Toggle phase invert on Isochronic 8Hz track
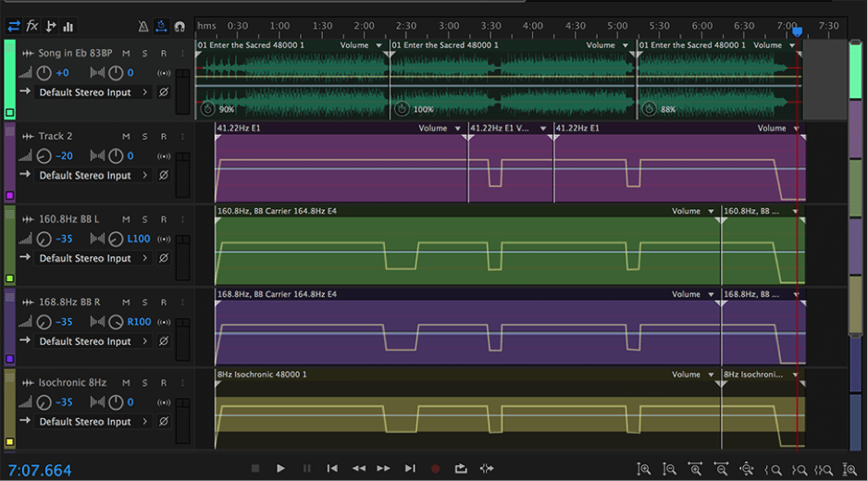The image size is (868, 481). 164,422
